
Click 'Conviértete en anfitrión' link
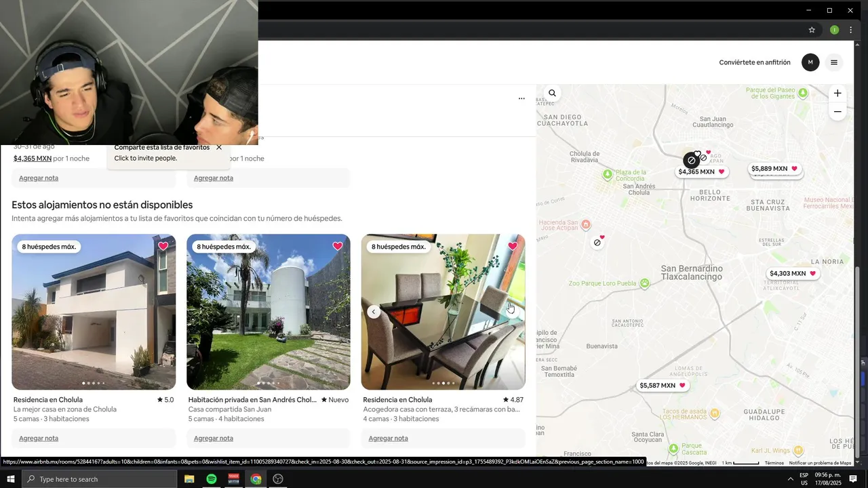point(755,62)
